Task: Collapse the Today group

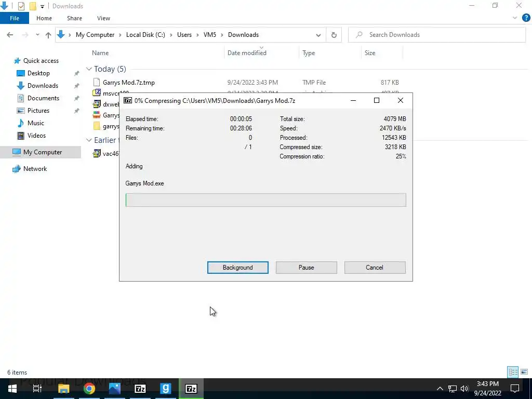Action: 89,69
